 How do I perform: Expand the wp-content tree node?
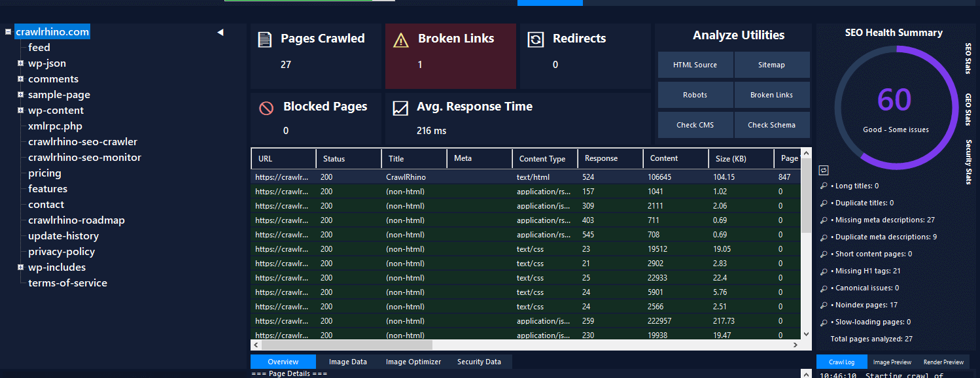[21, 110]
